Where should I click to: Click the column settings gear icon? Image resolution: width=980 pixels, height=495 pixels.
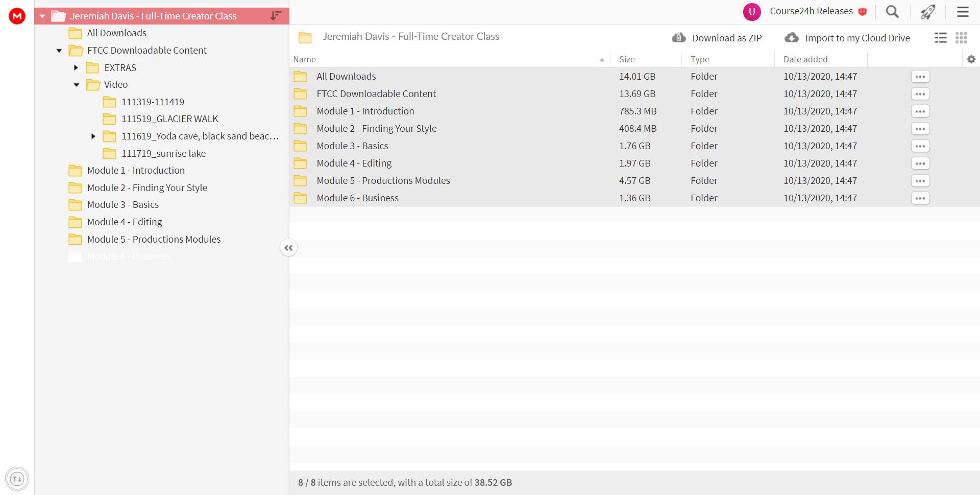[x=971, y=59]
